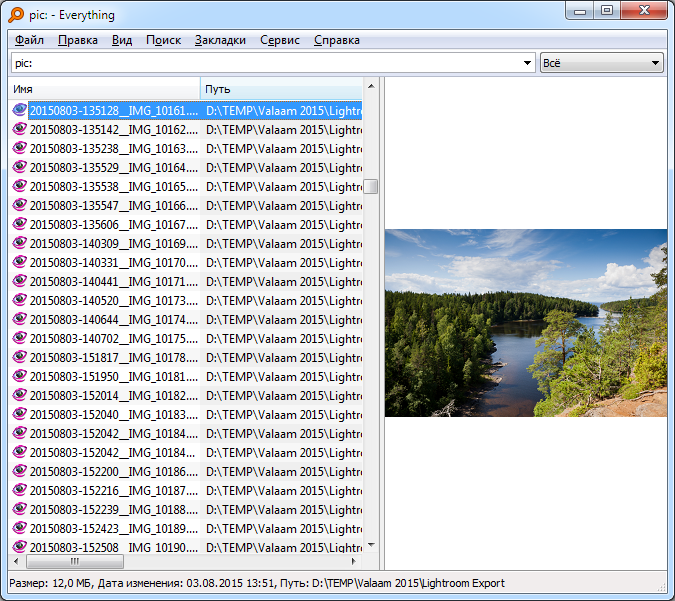The width and height of the screenshot is (675, 601).
Task: Click the window resize grip in status bar
Action: 662,587
